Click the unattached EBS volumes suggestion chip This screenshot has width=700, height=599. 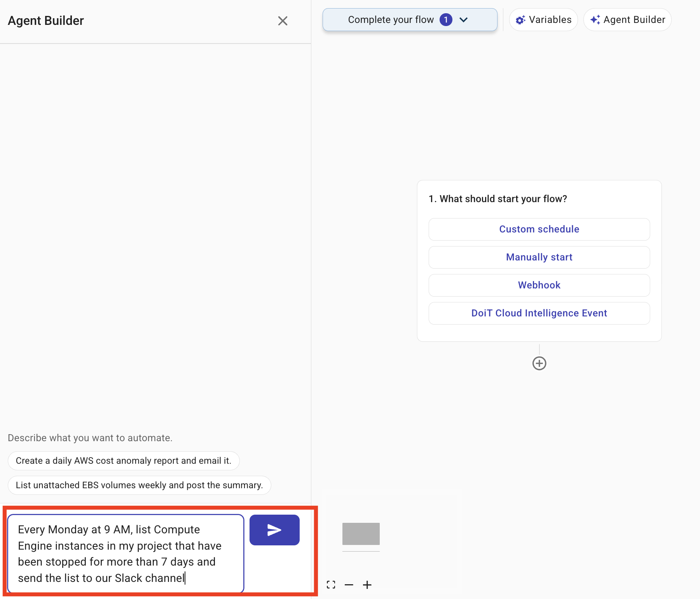pyautogui.click(x=139, y=485)
